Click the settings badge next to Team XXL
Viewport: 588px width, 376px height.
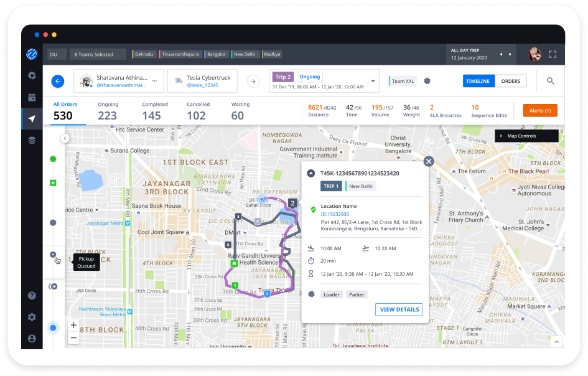(427, 81)
